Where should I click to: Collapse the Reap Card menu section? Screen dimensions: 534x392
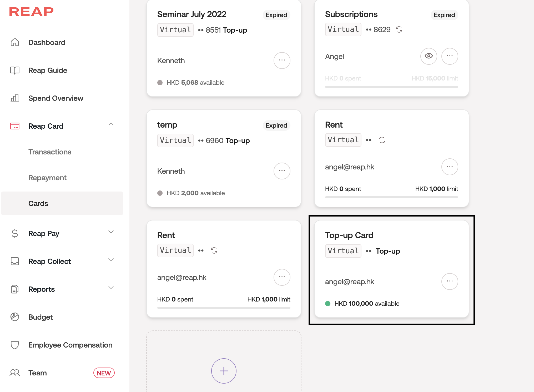[x=111, y=124]
